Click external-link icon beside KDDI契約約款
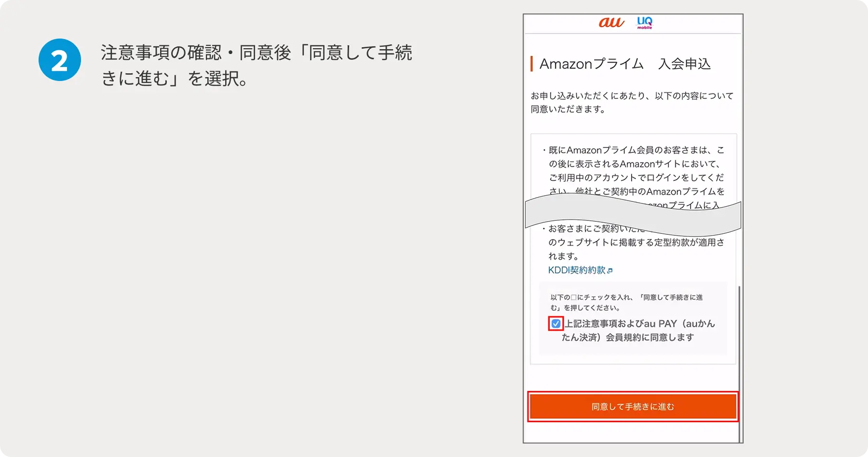The width and height of the screenshot is (868, 457). coord(610,271)
